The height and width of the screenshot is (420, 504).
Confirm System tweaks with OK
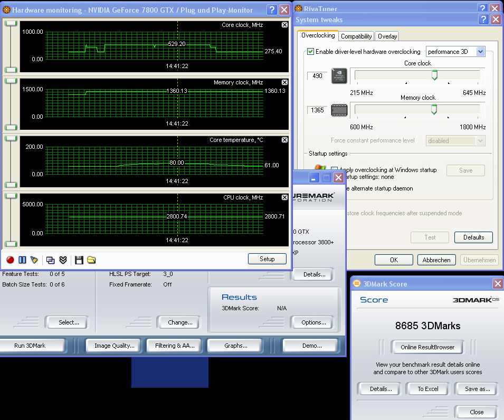pyautogui.click(x=394, y=260)
